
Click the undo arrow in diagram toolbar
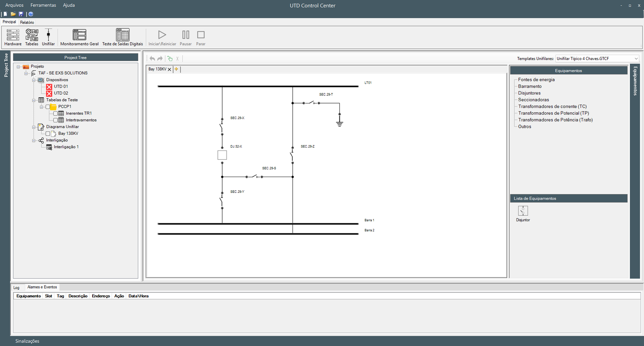pyautogui.click(x=153, y=58)
